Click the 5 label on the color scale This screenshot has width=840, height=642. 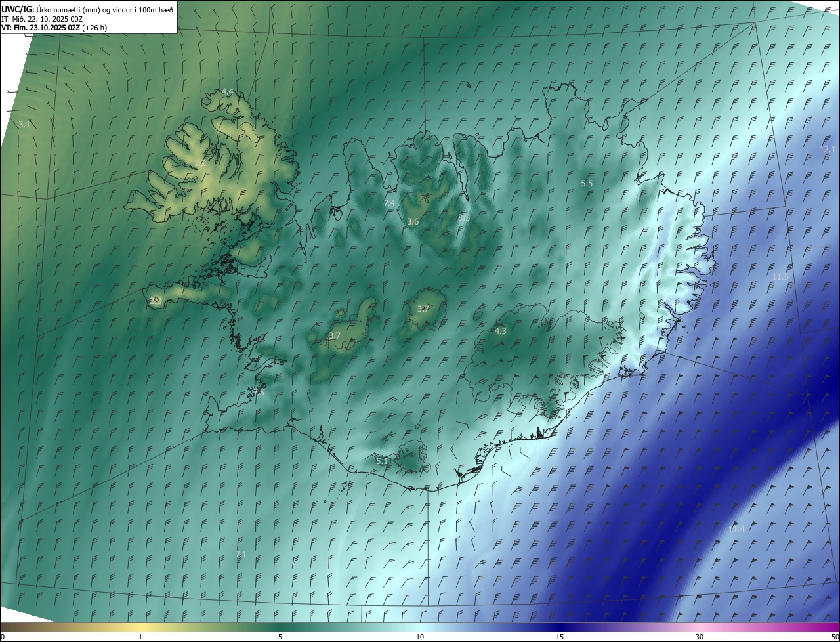click(x=280, y=637)
